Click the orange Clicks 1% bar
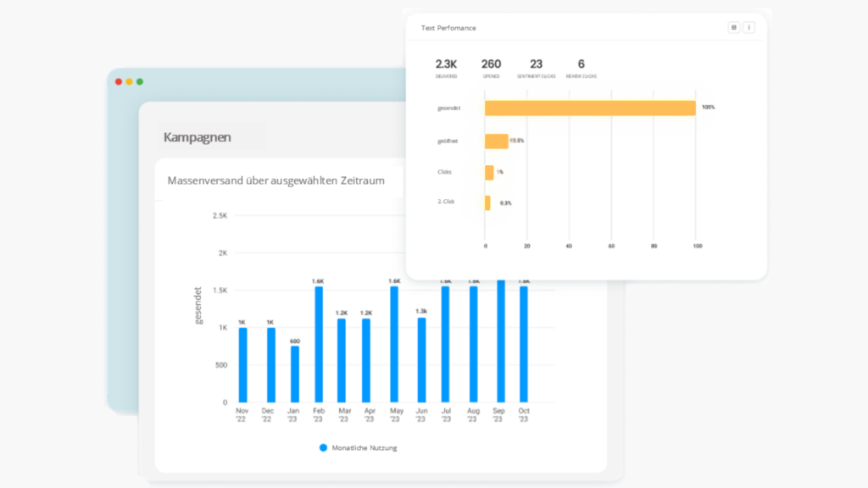This screenshot has height=488, width=868. (x=489, y=172)
